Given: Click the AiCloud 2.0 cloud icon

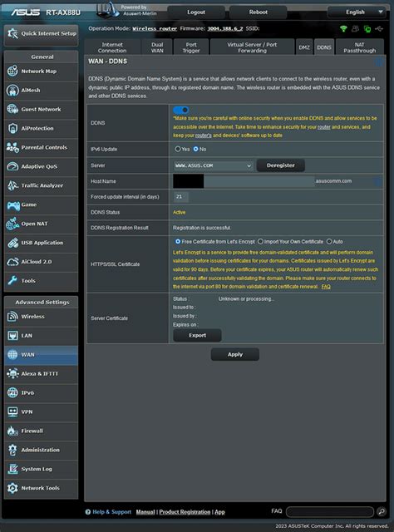Looking at the screenshot, I should [x=12, y=262].
